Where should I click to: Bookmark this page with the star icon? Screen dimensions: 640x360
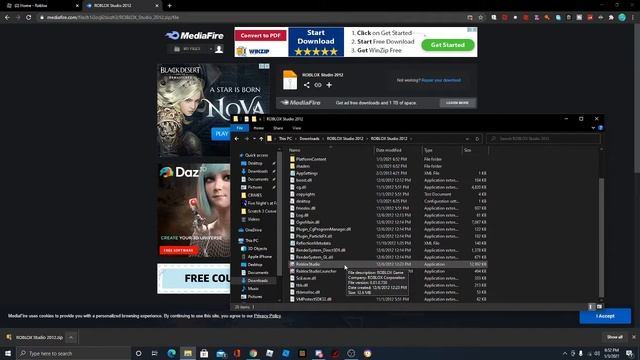click(x=481, y=18)
